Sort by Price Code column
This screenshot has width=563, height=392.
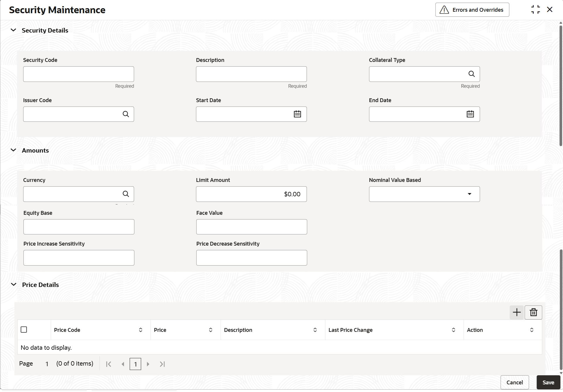click(141, 330)
